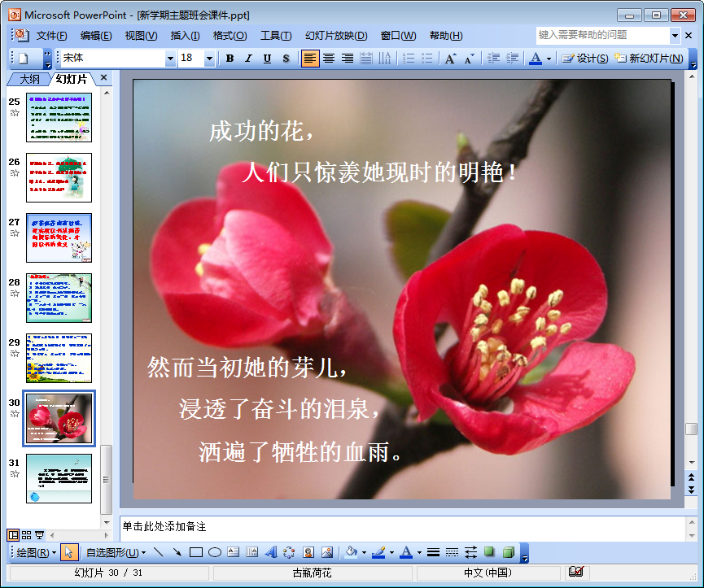Image resolution: width=704 pixels, height=588 pixels.
Task: Select slide 25 thumbnail
Action: point(59,117)
